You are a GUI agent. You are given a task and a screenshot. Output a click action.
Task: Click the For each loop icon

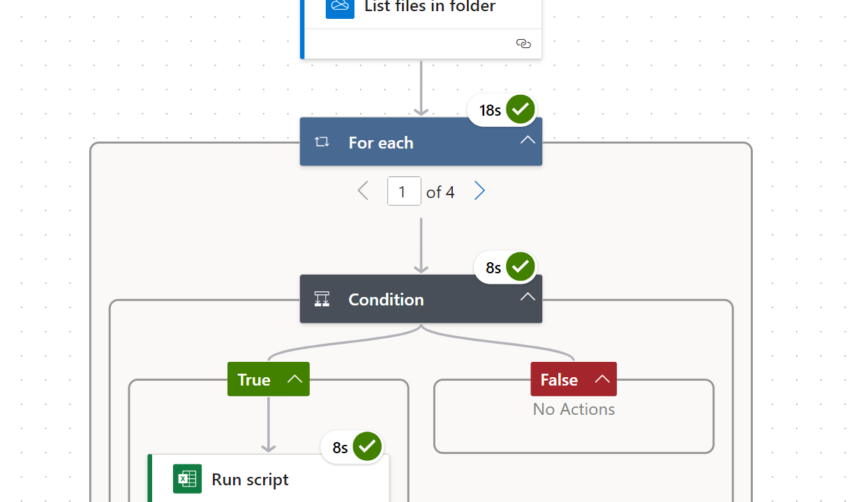[322, 142]
